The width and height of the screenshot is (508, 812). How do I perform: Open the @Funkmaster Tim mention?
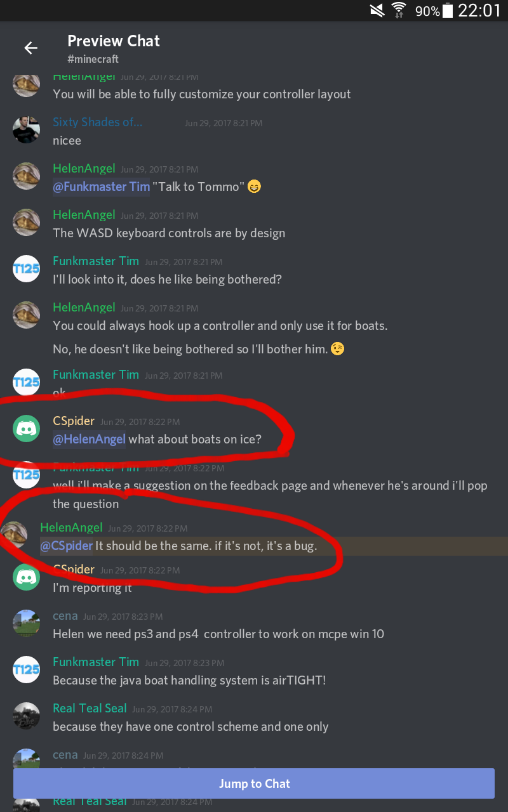(102, 187)
